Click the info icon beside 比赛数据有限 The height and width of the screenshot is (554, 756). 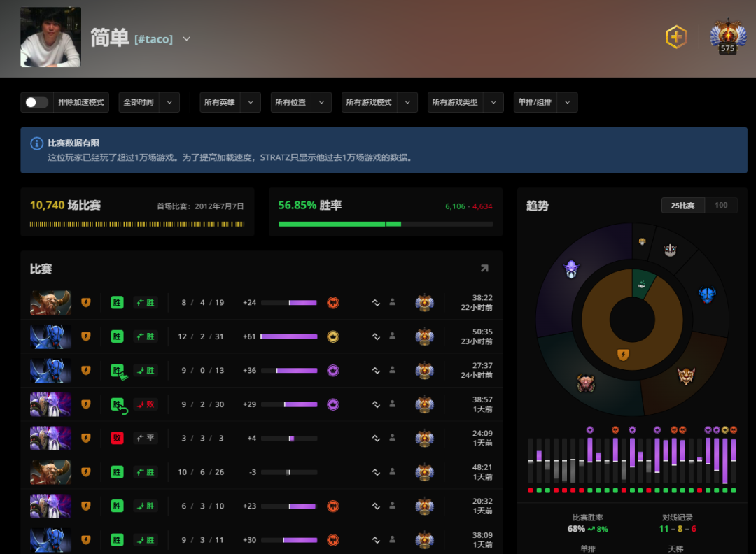(x=36, y=143)
